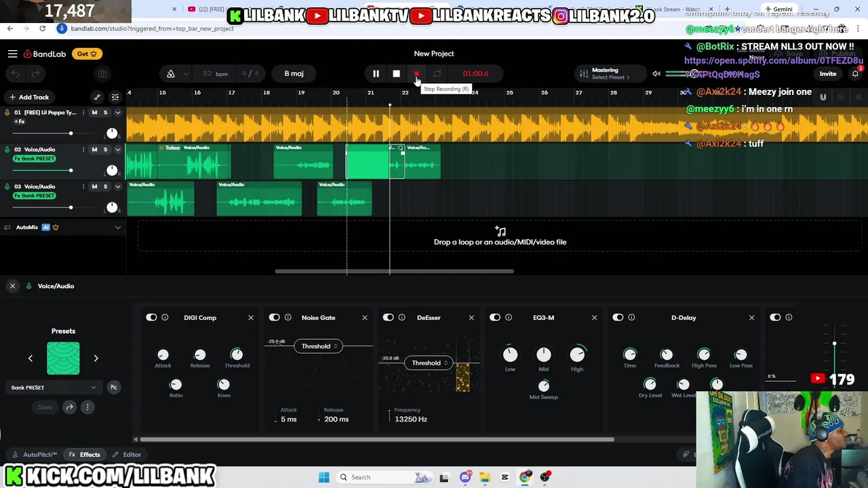Expand track 02 options chevron
The image size is (868, 488).
(x=117, y=149)
